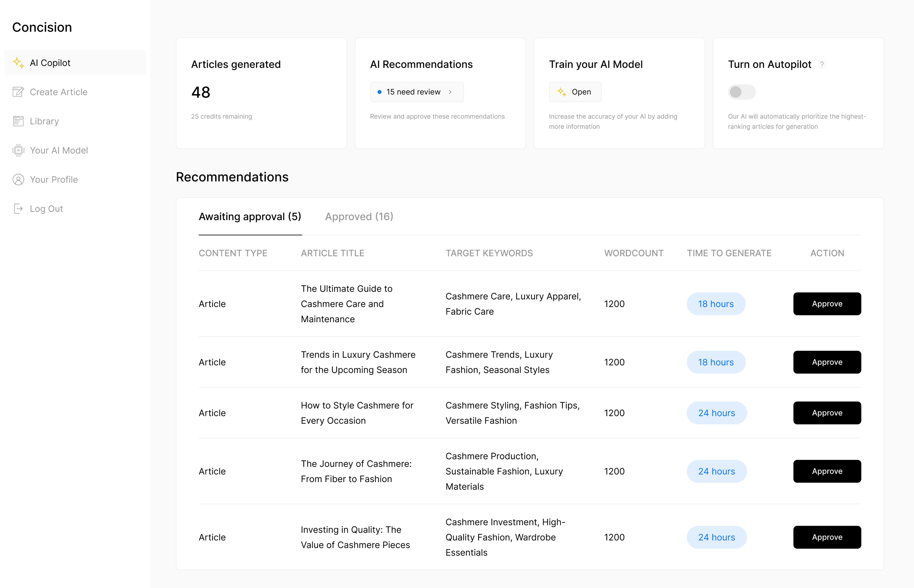914x588 pixels.
Task: Approve Trends in Luxury Cashmere article
Action: 827,362
